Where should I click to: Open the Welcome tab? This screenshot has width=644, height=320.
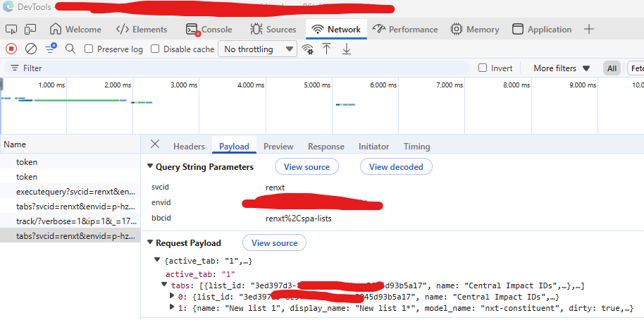click(x=75, y=30)
